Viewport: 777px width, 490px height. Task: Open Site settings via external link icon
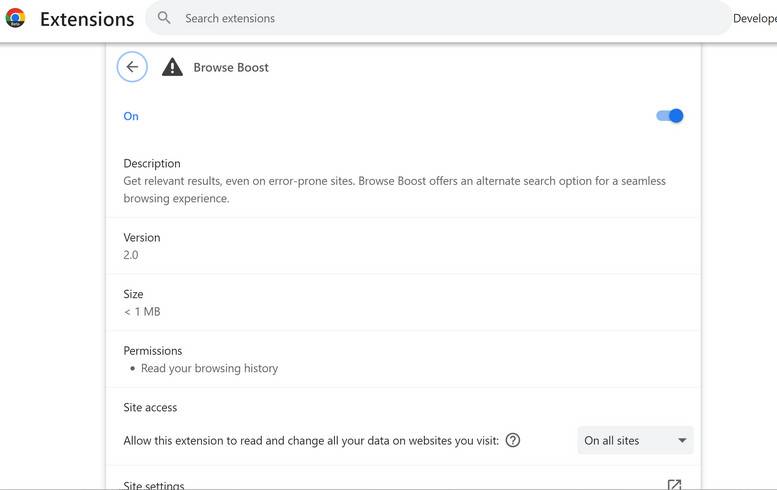[674, 485]
